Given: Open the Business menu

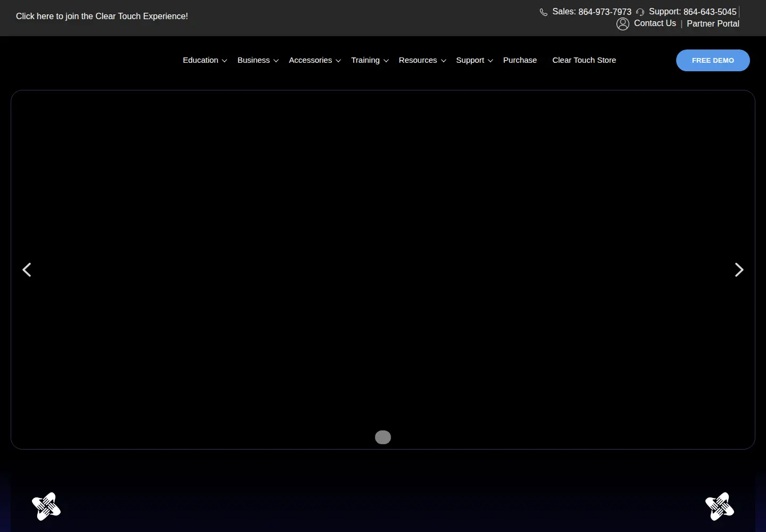Looking at the screenshot, I should pyautogui.click(x=253, y=60).
